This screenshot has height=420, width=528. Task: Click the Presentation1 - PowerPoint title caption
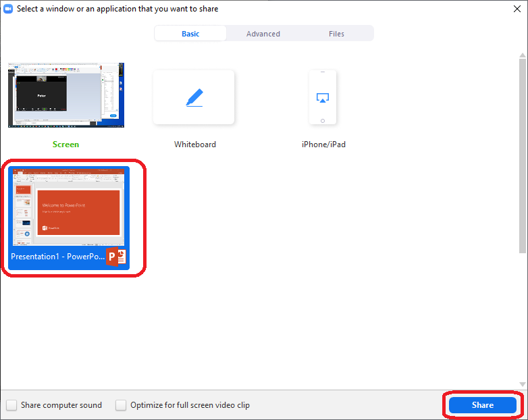pyautogui.click(x=57, y=257)
